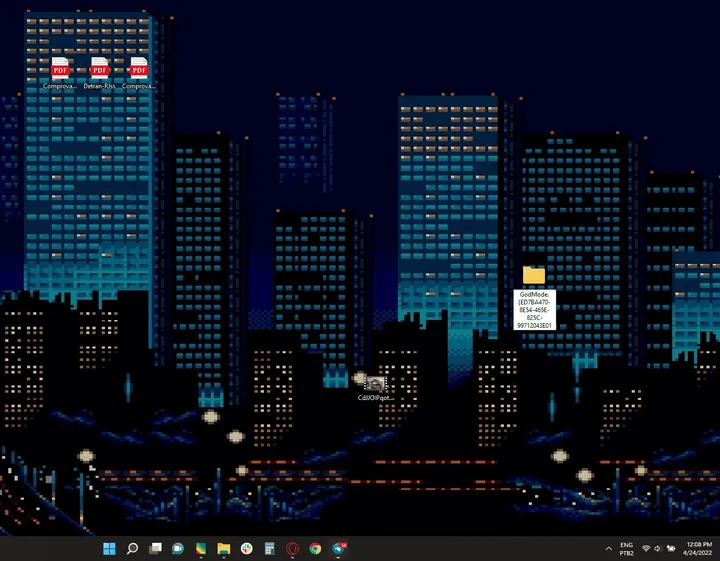This screenshot has height=561, width=720.
Task: Open Task View from the taskbar
Action: [155, 549]
